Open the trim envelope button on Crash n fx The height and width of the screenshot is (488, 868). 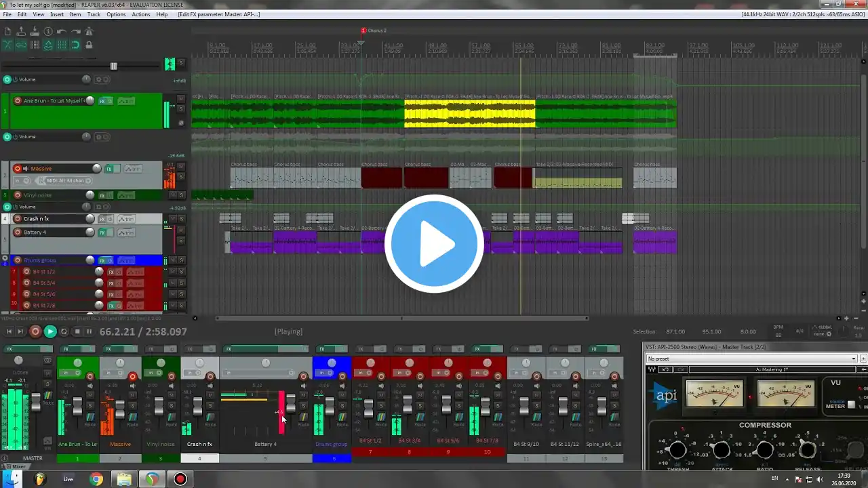(x=126, y=219)
